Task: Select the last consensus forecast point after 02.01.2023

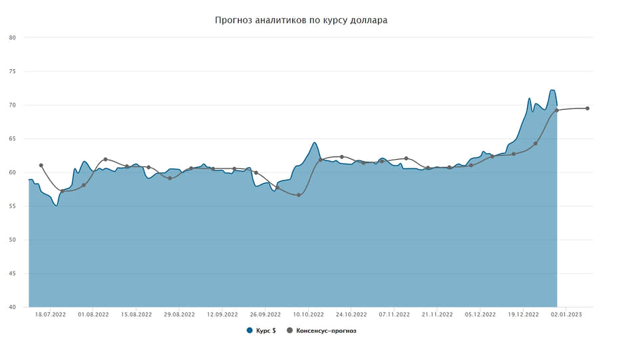Action: point(587,108)
